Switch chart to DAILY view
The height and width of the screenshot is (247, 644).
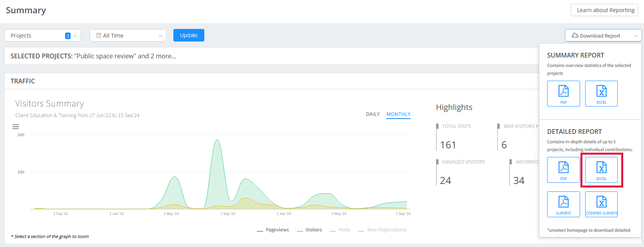(x=373, y=114)
